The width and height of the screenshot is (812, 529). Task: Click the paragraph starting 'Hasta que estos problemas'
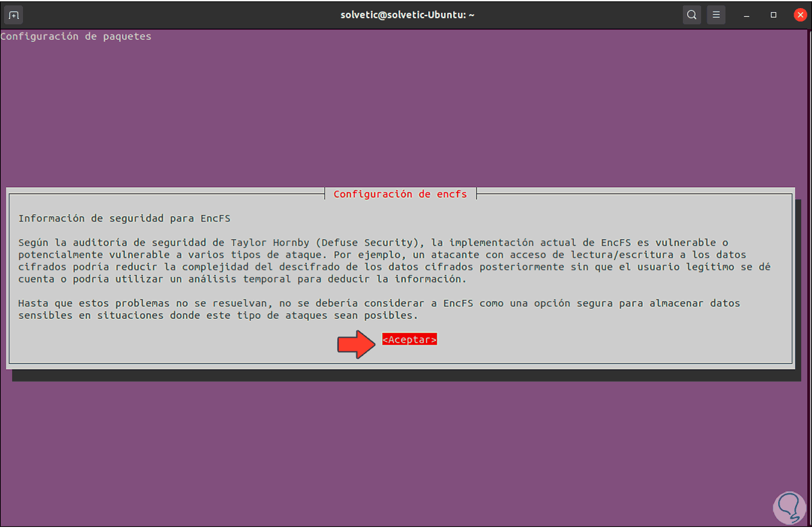point(379,309)
